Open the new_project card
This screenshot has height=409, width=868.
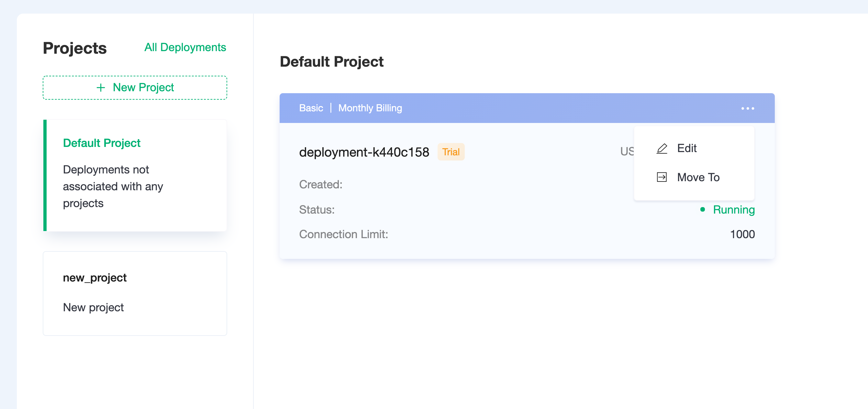click(135, 293)
